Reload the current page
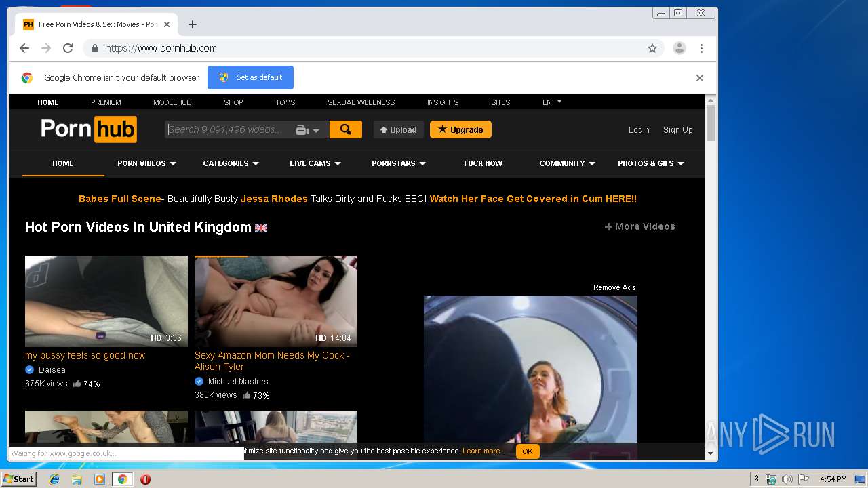Viewport: 868px width, 488px height. [x=68, y=48]
